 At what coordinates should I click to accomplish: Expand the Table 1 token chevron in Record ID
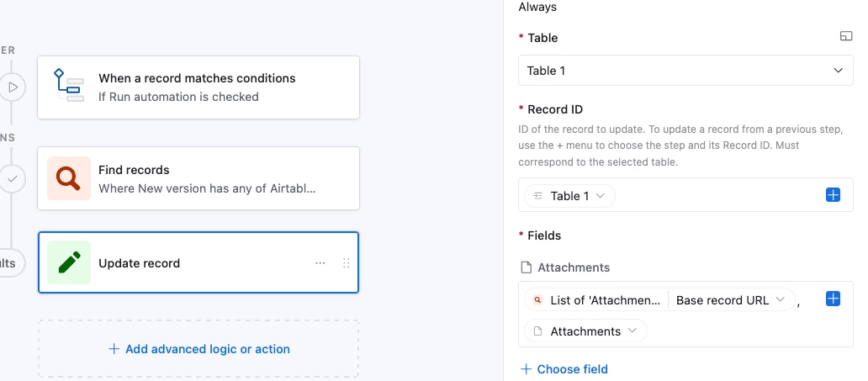pyautogui.click(x=601, y=196)
